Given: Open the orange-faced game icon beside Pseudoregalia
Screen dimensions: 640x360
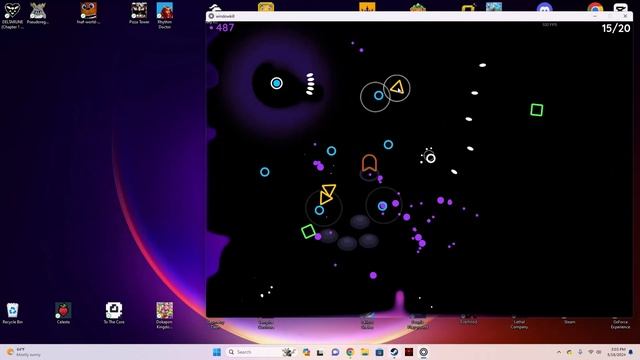Looking at the screenshot, I should coord(88,13).
